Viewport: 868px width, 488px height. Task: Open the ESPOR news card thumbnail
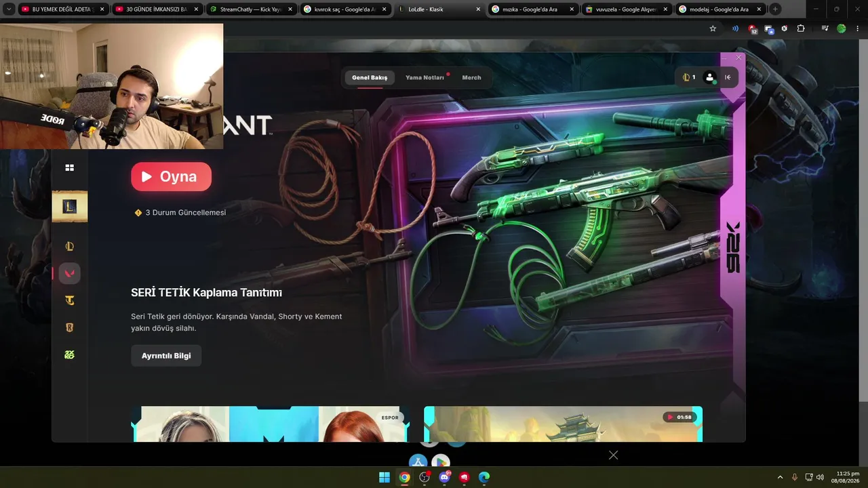coord(271,424)
